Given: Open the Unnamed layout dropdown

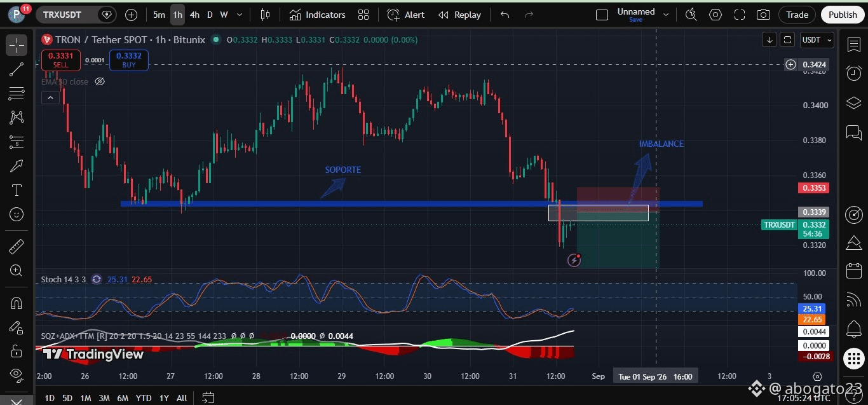Looking at the screenshot, I should pyautogui.click(x=643, y=15).
